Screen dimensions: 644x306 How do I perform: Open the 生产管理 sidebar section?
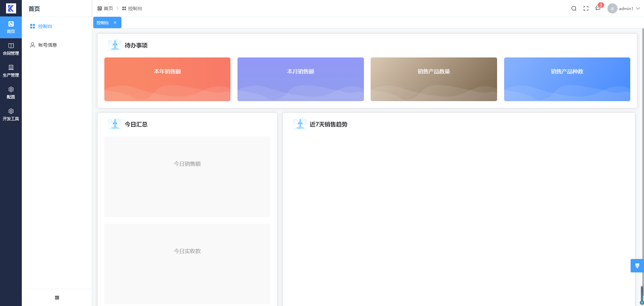(11, 71)
